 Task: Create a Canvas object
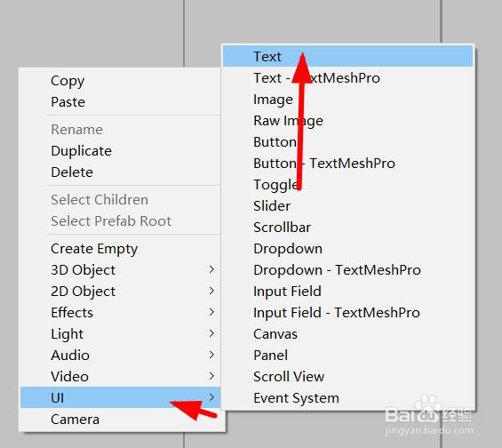[347, 334]
